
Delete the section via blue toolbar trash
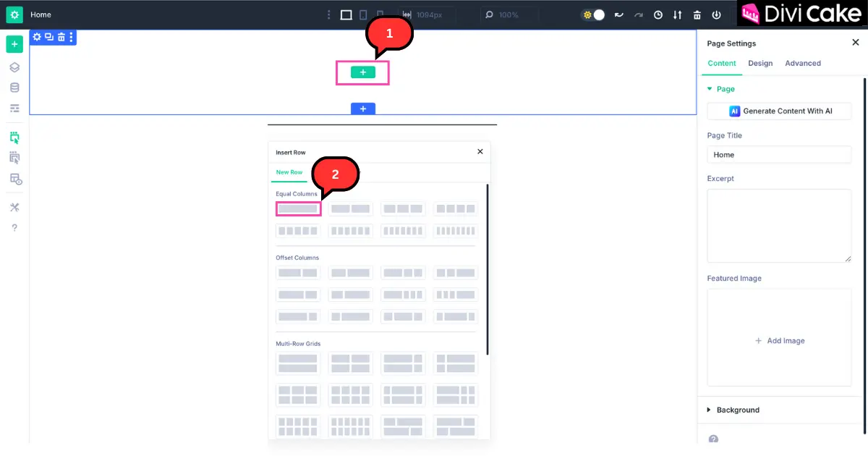[x=61, y=37]
